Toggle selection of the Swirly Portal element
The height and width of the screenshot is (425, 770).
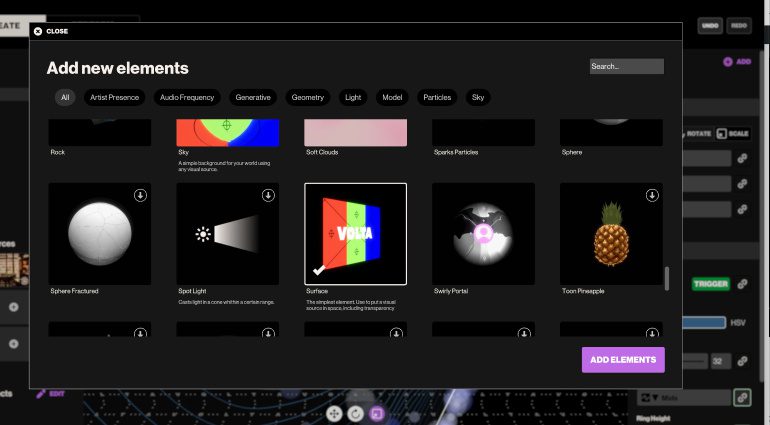[x=483, y=234]
